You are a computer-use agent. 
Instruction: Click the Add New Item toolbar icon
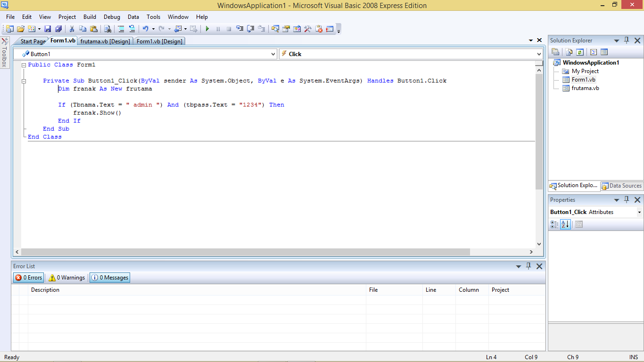coord(32,29)
